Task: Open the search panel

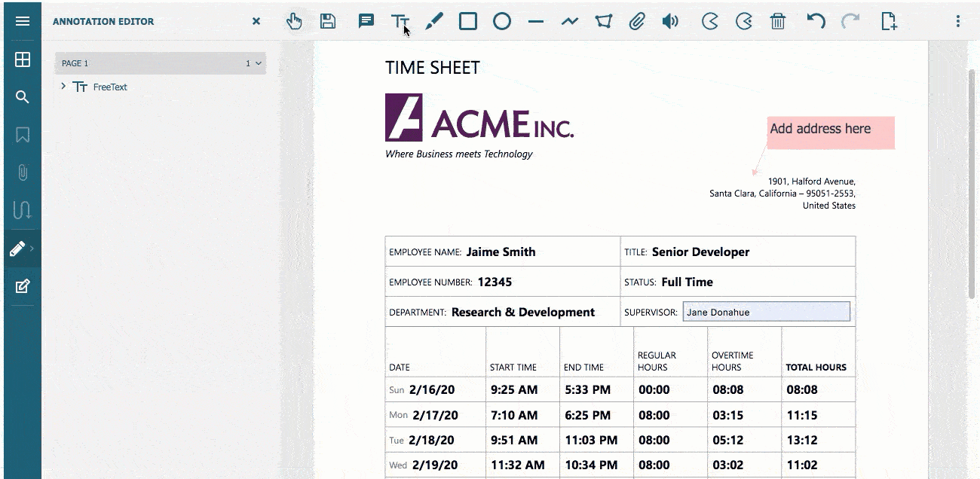Action: pyautogui.click(x=23, y=96)
